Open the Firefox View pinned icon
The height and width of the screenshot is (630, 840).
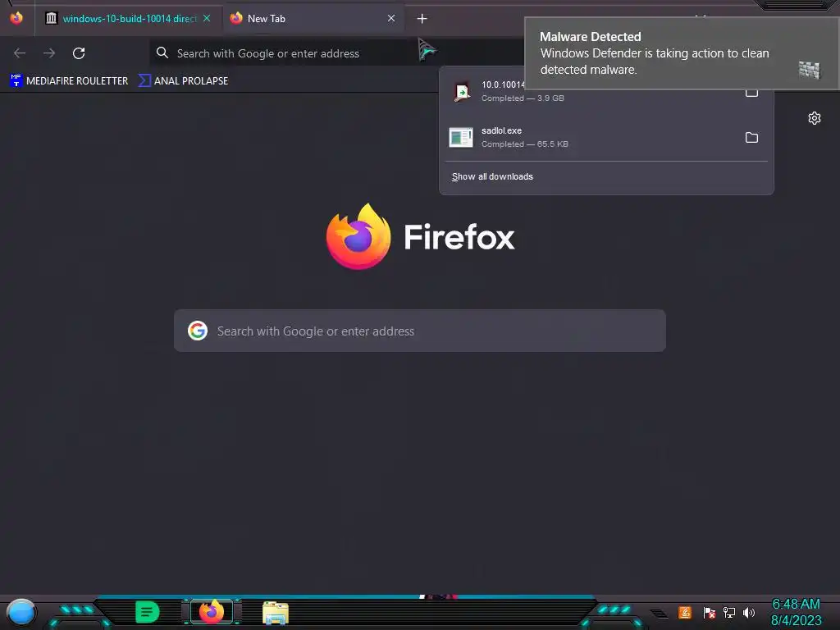tap(16, 18)
